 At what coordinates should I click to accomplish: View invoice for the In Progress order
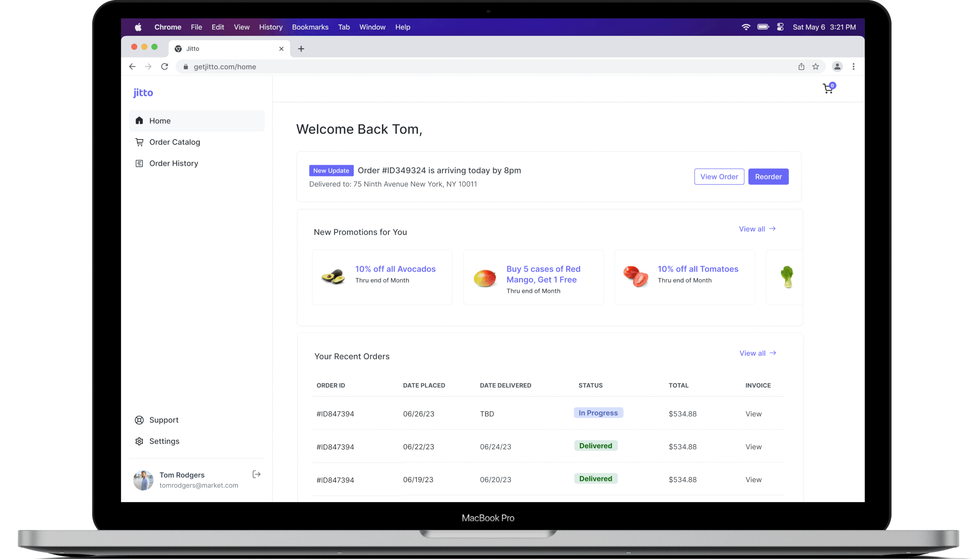click(x=753, y=414)
